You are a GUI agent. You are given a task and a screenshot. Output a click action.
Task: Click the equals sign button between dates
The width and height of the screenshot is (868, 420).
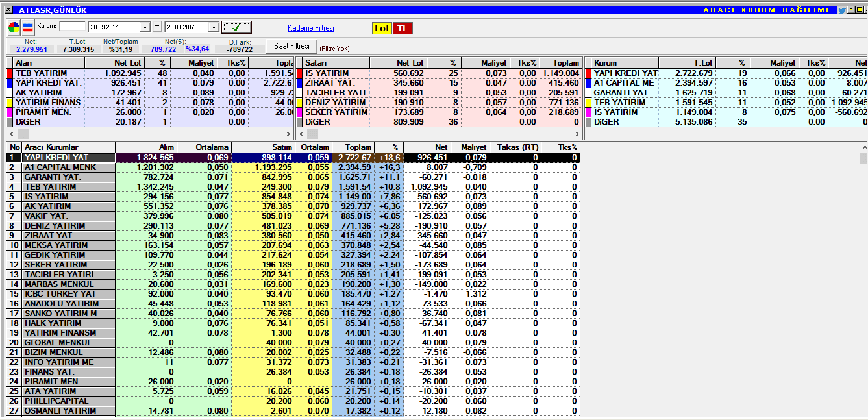[157, 27]
